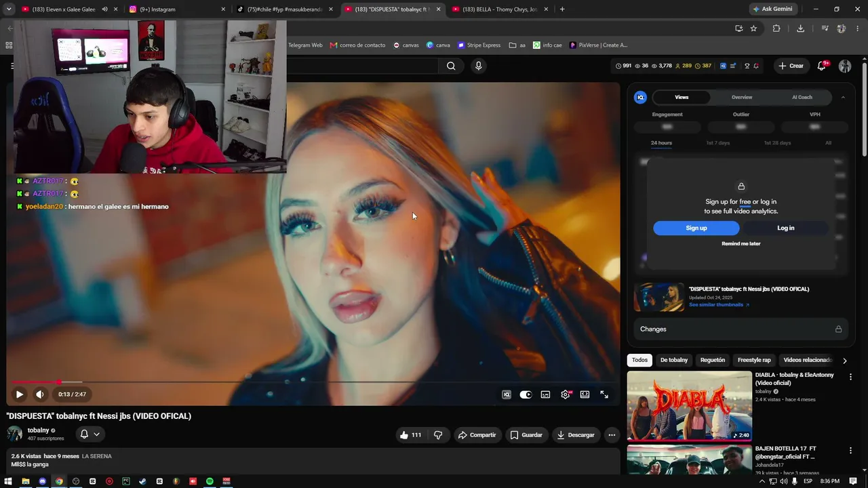Mute the video player volume

pyautogui.click(x=40, y=394)
